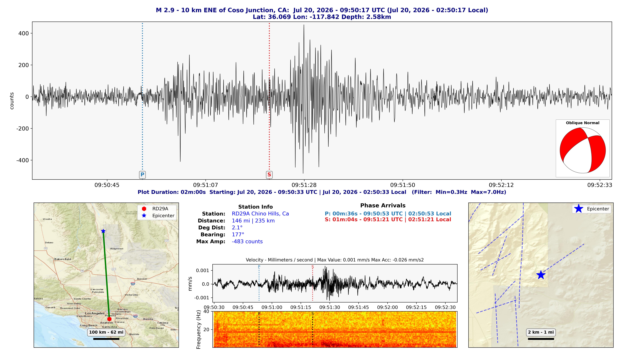
Task: Click the black scale bar under '100 km - 62 mi'
Action: 106,339
